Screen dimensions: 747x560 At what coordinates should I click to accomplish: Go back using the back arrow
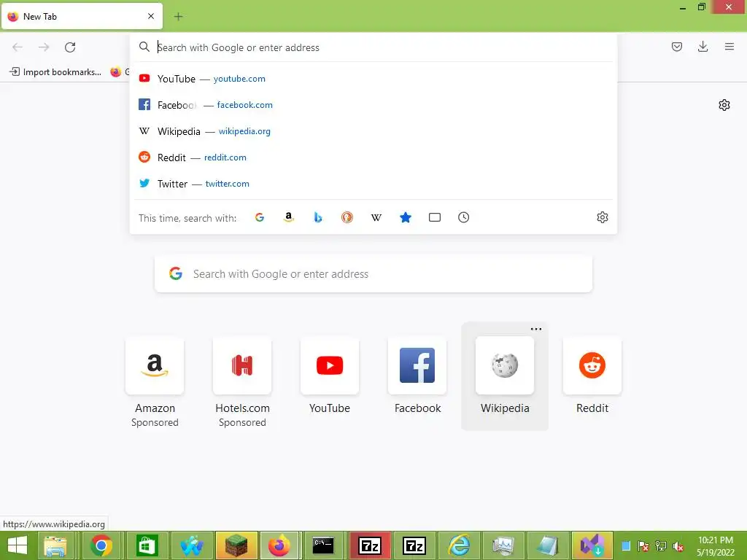click(18, 47)
